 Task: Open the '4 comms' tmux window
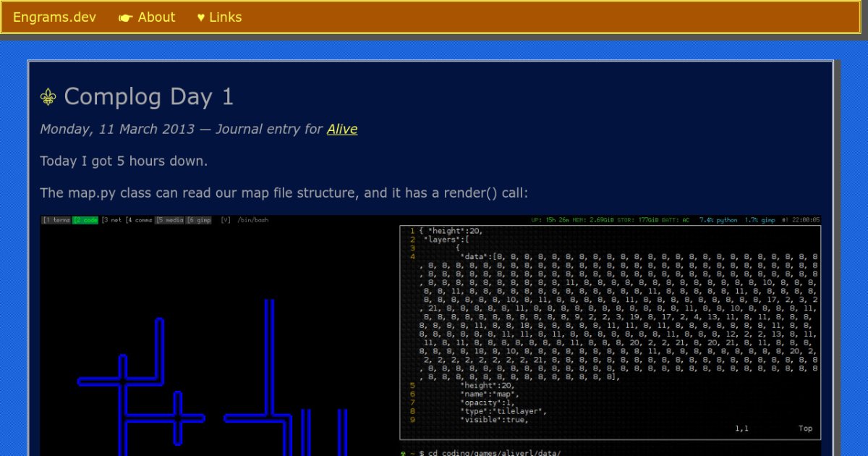tap(139, 220)
